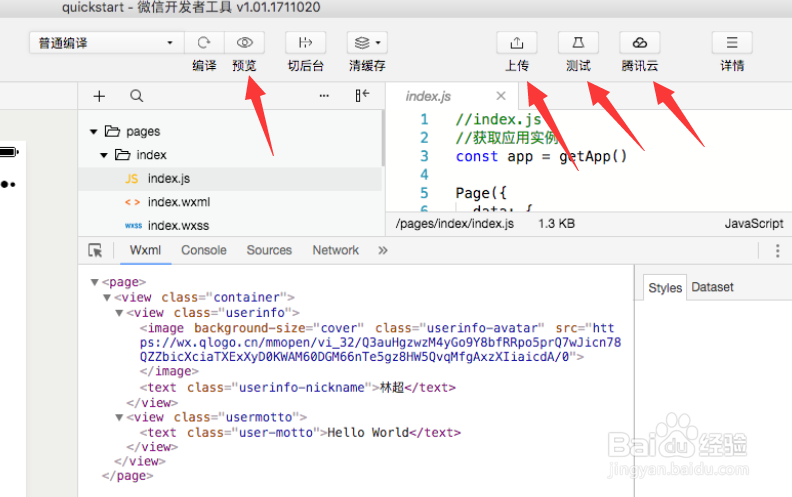792x497 pixels.
Task: Add a new file with plus icon
Action: pyautogui.click(x=100, y=96)
